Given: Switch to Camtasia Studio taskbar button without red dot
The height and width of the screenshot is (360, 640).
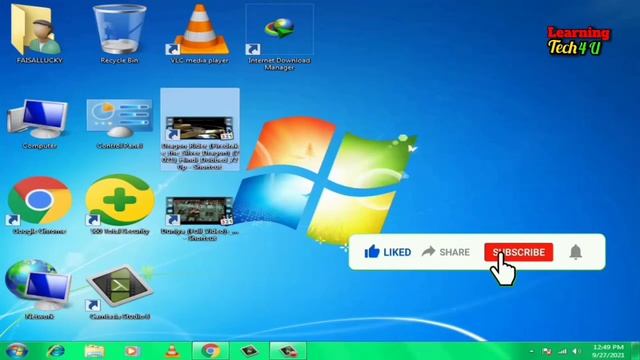Looking at the screenshot, I should tap(249, 351).
